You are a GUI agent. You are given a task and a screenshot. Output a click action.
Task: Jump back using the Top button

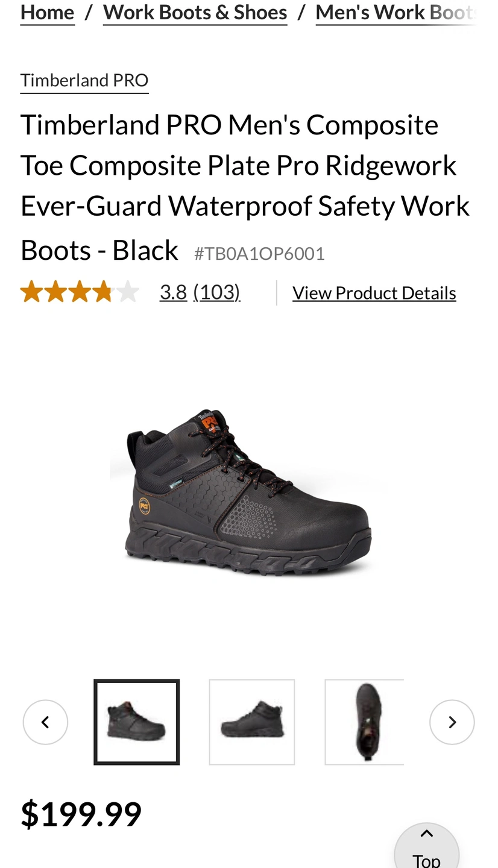(427, 847)
